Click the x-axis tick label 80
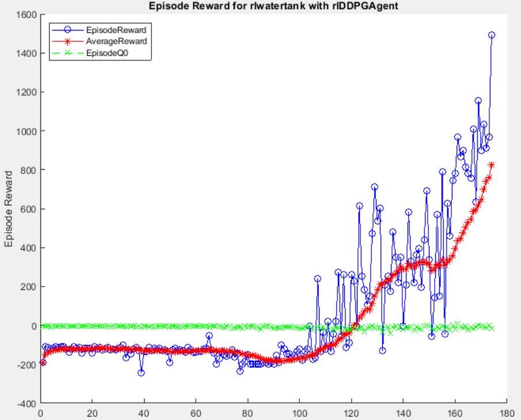 [248, 414]
